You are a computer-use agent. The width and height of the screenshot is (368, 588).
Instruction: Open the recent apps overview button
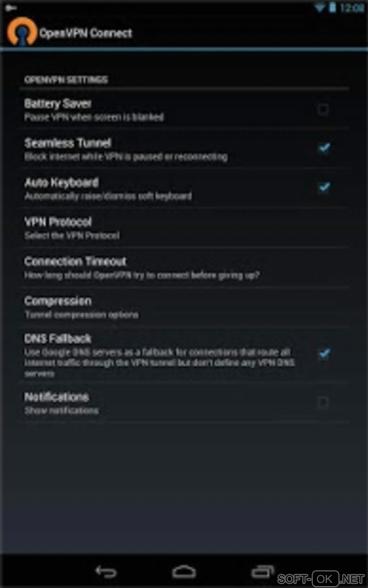pos(262,571)
